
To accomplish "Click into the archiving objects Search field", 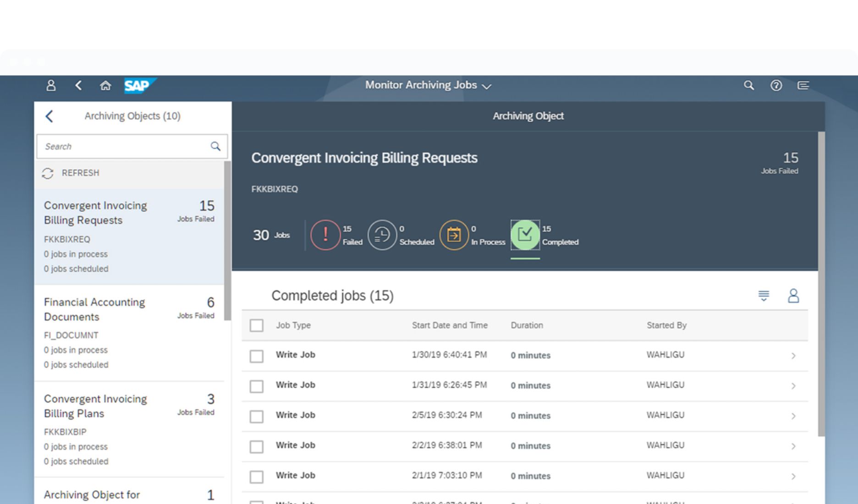I will click(x=124, y=147).
